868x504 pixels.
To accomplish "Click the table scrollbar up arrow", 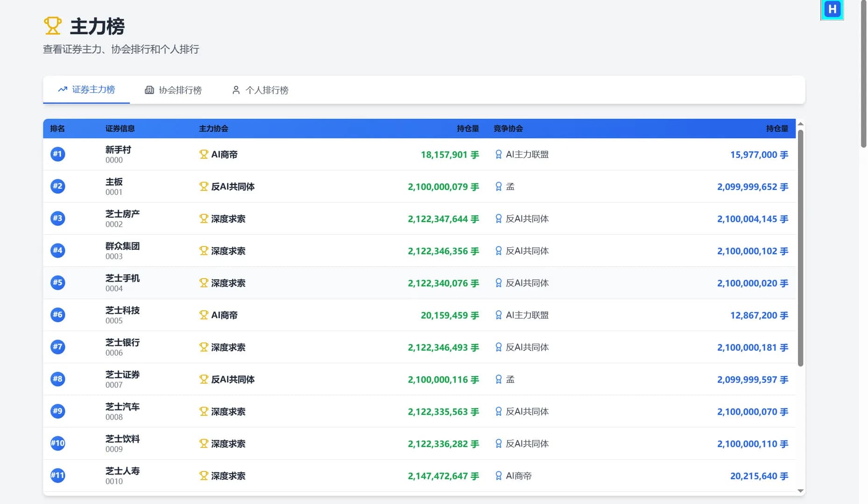I will tap(800, 124).
